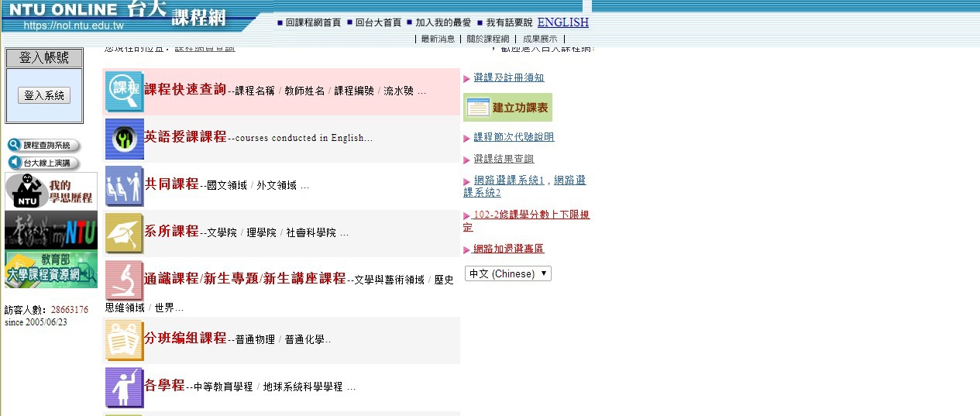Go to 回台大首頁
This screenshot has height=416, width=980.
click(x=378, y=22)
